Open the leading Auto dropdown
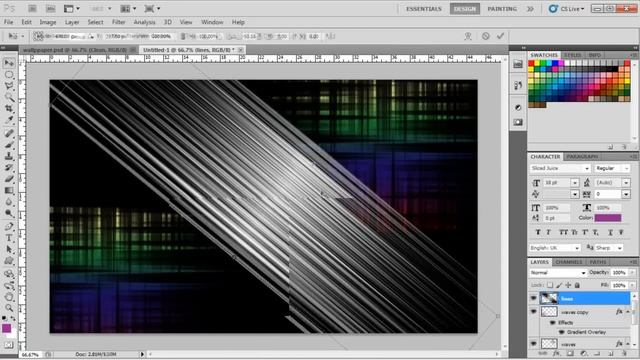 click(x=626, y=182)
